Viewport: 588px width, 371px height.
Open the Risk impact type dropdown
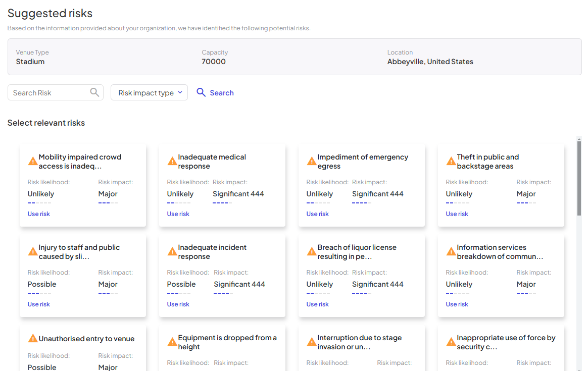[x=149, y=92]
